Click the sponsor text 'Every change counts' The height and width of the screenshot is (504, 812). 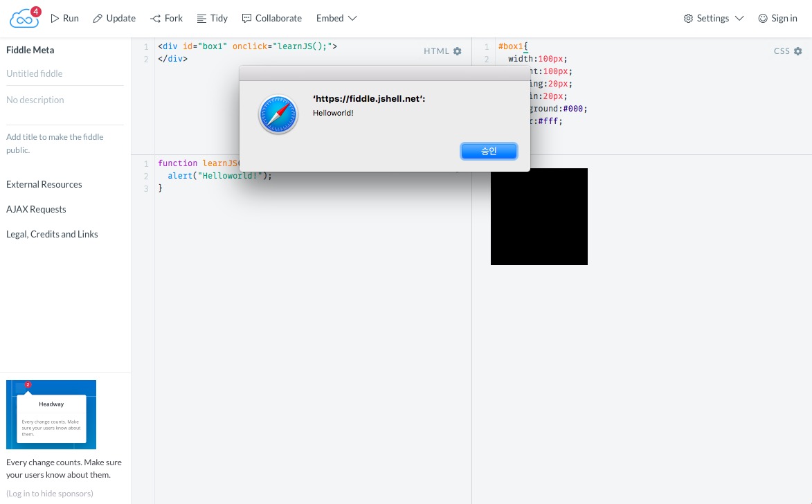64,469
